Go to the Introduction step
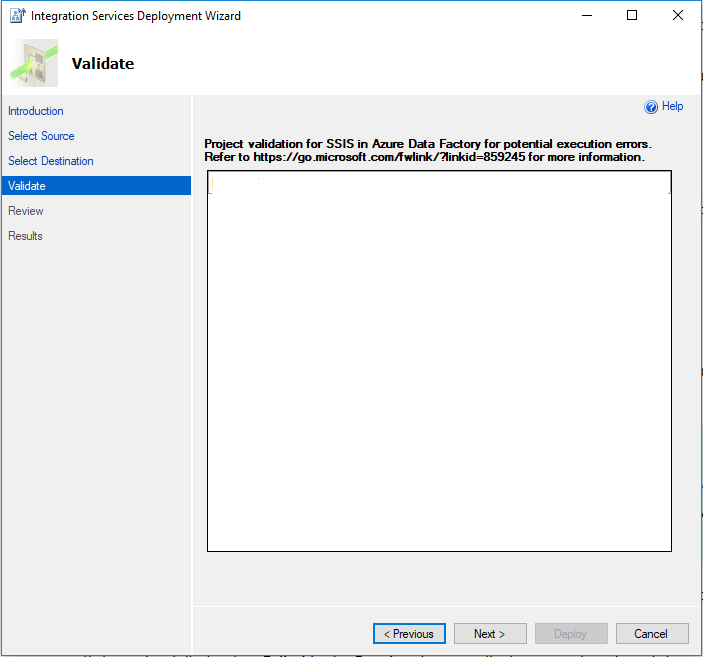The width and height of the screenshot is (703, 657). click(35, 111)
